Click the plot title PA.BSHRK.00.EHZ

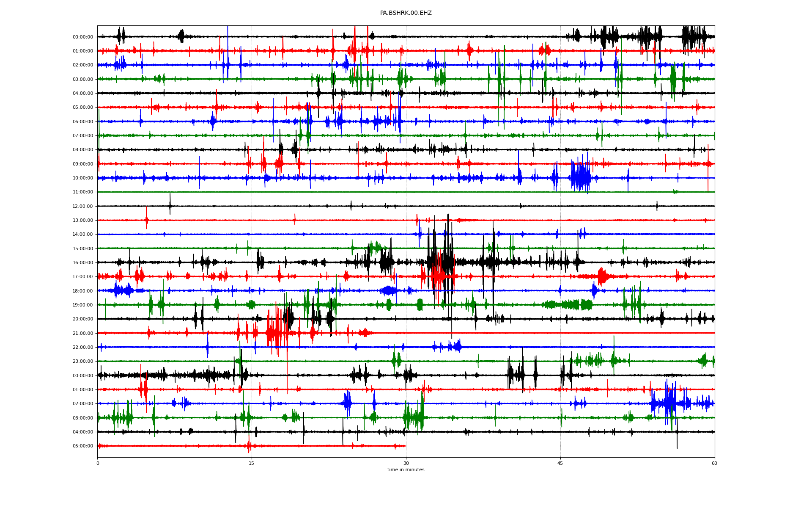(406, 13)
